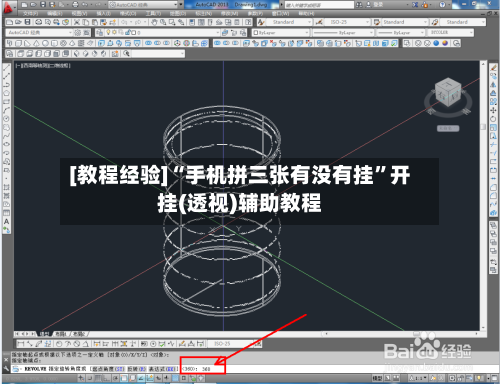Click the Sphere solid modeling icon

46,43
